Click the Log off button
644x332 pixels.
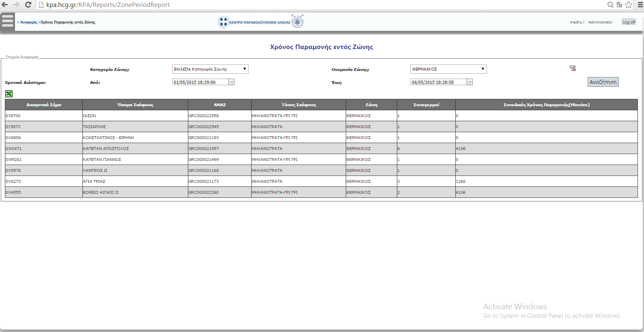pyautogui.click(x=629, y=22)
